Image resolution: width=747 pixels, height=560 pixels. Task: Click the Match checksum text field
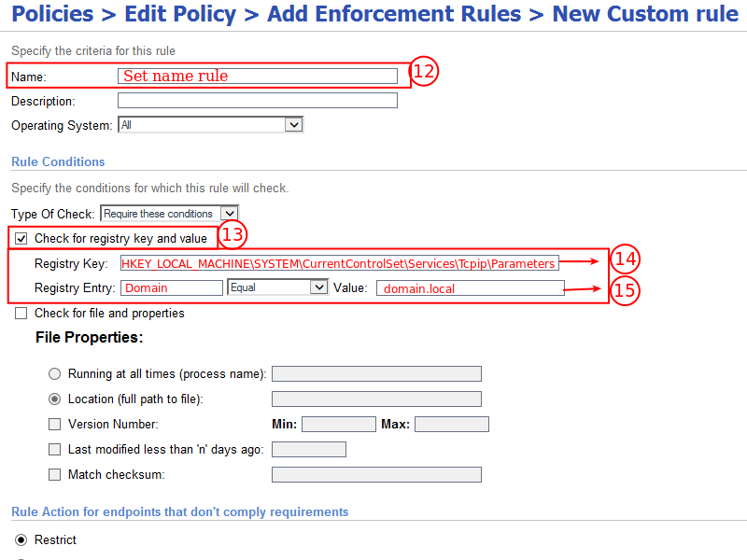click(x=376, y=475)
